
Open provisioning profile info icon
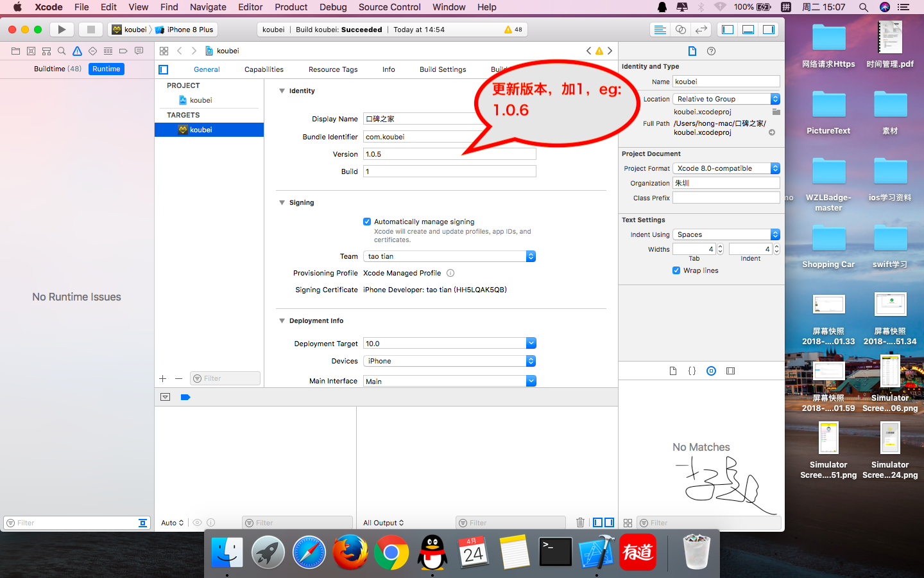pyautogui.click(x=450, y=273)
